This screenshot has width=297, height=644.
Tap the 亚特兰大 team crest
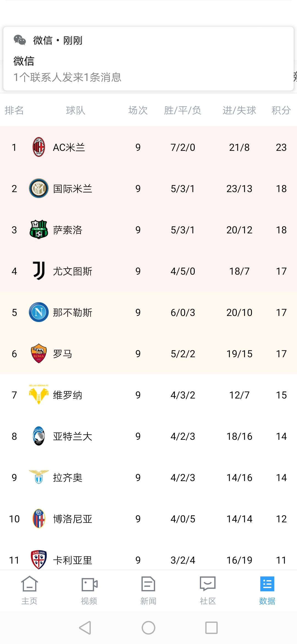coord(39,436)
